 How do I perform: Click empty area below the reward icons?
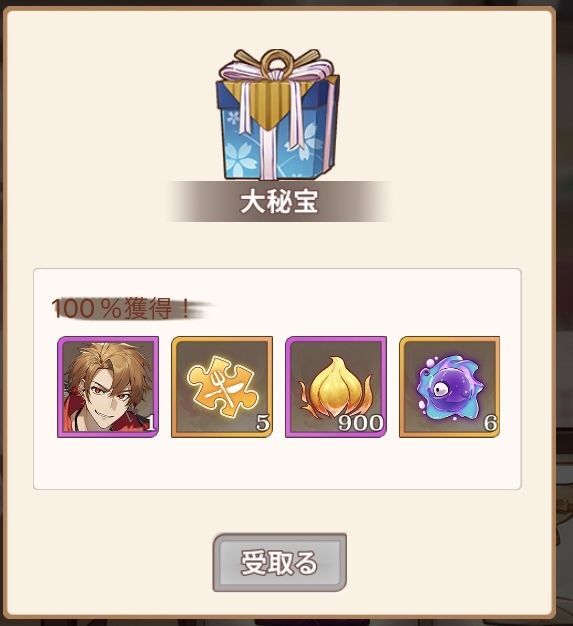point(278,463)
